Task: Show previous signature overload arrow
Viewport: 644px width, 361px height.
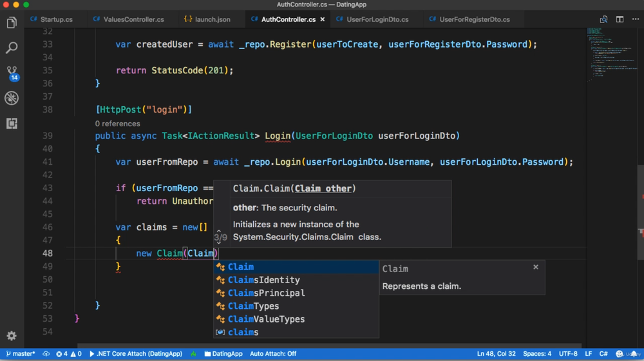Action: pos(219,232)
